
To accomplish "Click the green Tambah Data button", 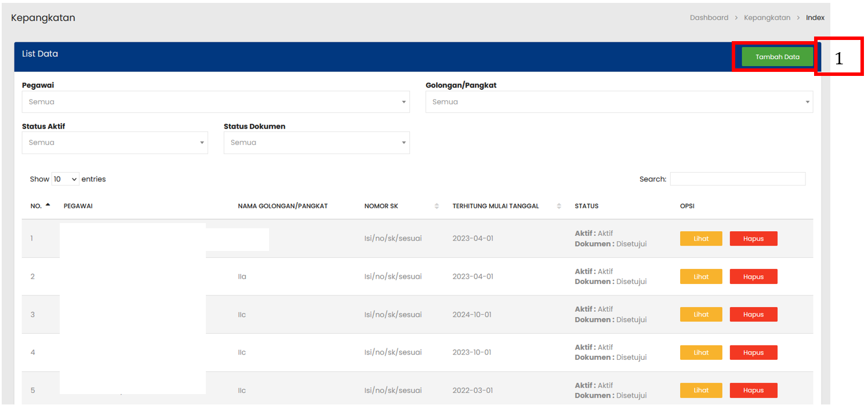I will 777,57.
